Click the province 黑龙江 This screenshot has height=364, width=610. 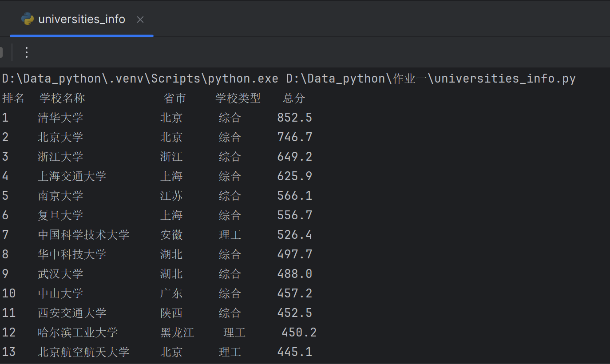pyautogui.click(x=177, y=332)
